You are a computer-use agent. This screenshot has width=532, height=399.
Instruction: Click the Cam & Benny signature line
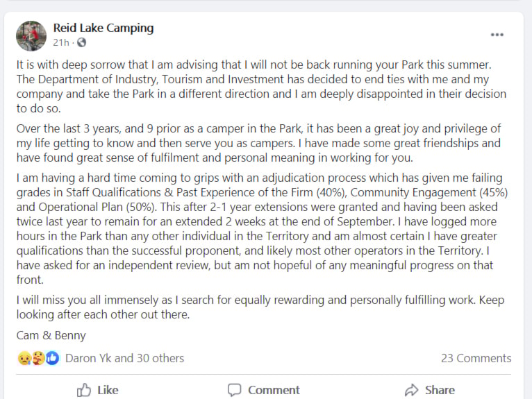point(51,335)
